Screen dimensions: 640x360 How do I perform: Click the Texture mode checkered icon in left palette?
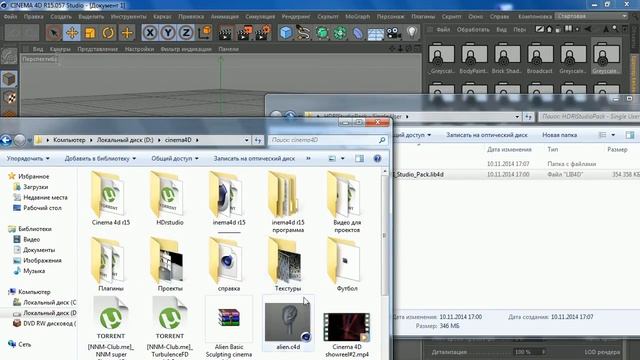pyautogui.click(x=9, y=97)
